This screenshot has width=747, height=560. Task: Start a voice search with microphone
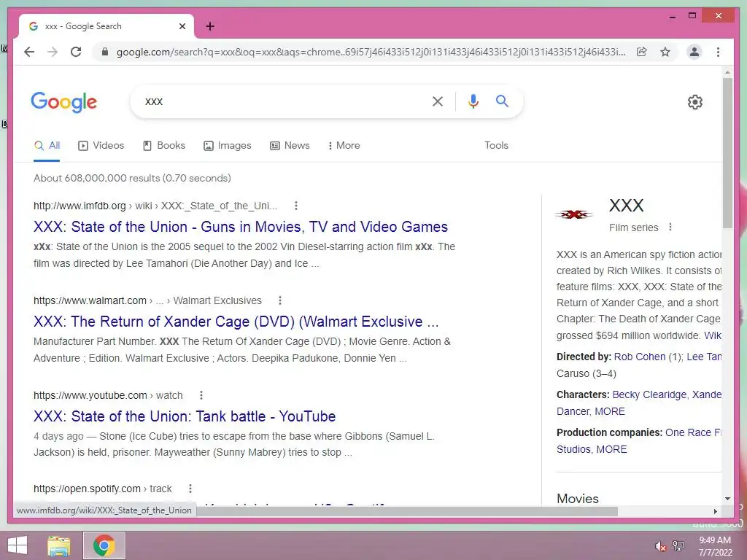(x=473, y=101)
